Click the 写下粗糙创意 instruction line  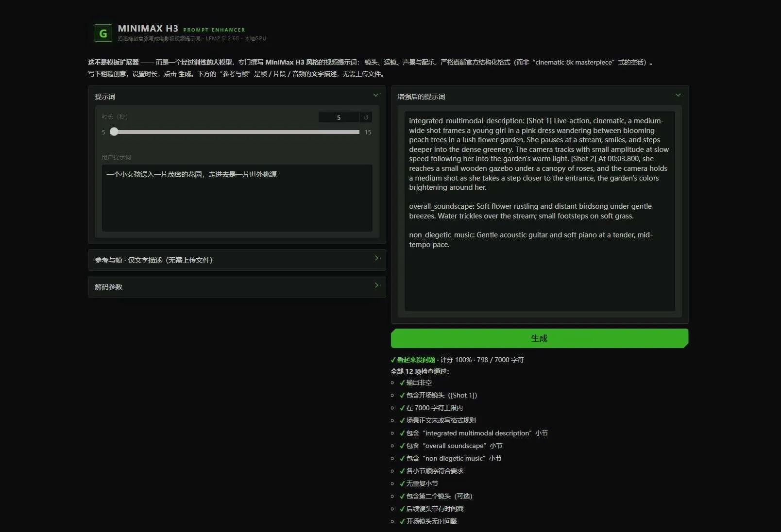click(237, 74)
